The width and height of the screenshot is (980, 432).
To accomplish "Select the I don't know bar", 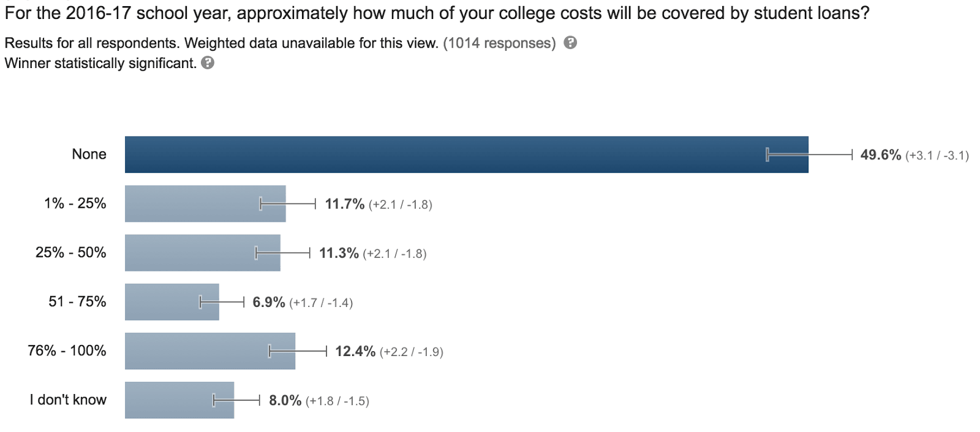I will [179, 400].
